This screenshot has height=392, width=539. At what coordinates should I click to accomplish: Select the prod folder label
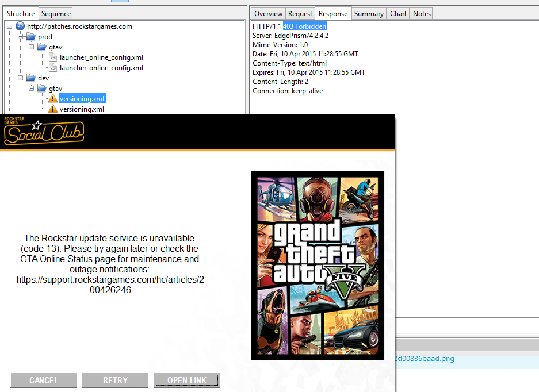45,37
